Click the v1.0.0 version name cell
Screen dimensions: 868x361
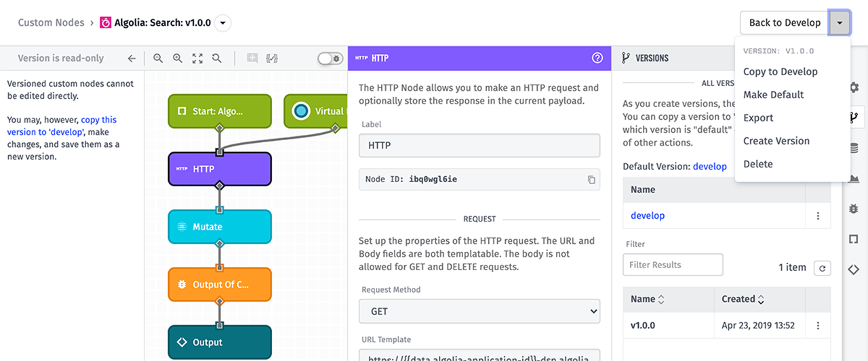[643, 326]
